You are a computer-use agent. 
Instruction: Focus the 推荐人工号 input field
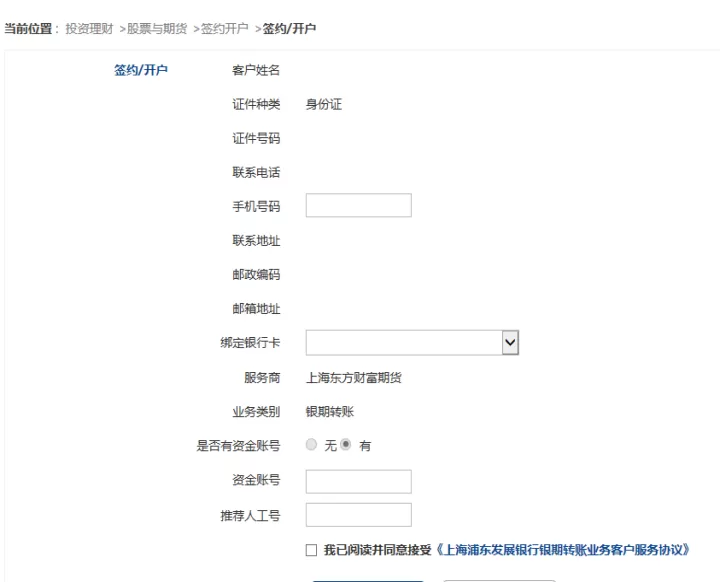pos(359,515)
